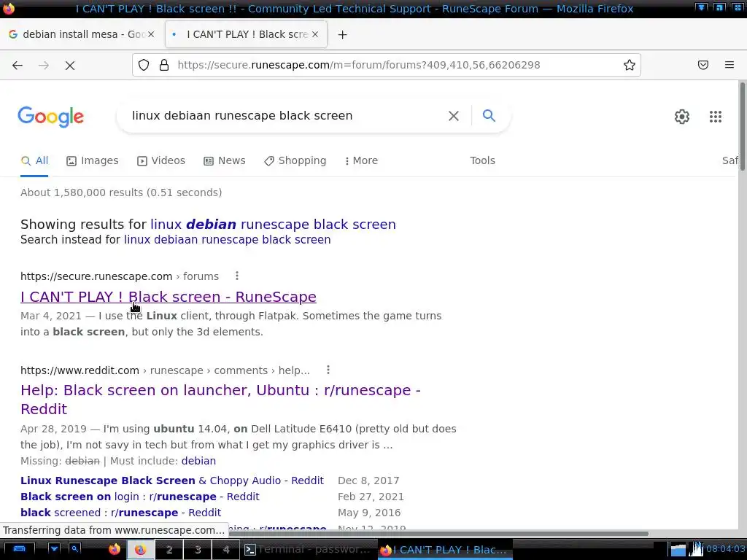Open 'I CAN'T PLAY ! Black screen - RuneScape' result
The image size is (747, 560).
pos(169,297)
